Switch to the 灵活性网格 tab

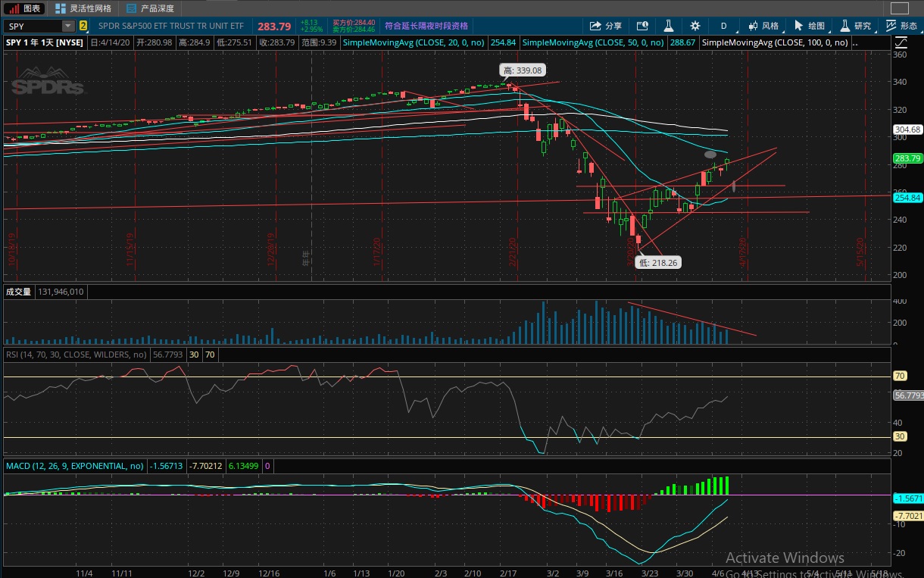83,8
